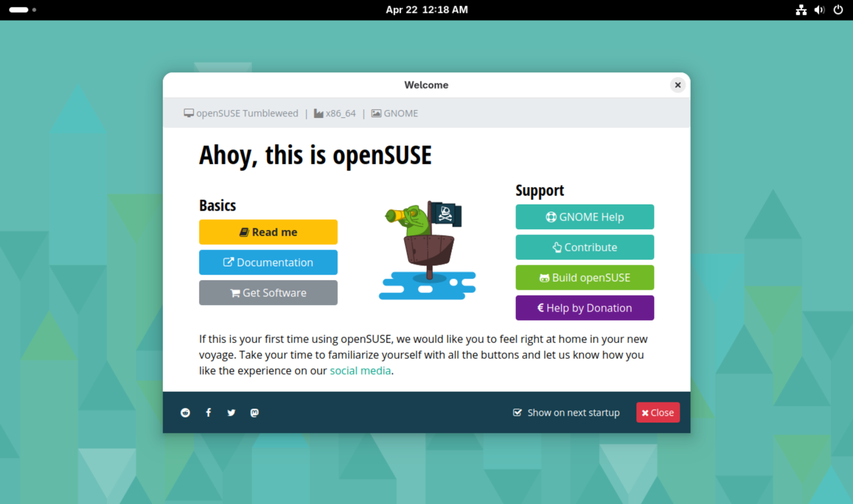Click the power icon in the top bar

click(x=838, y=10)
